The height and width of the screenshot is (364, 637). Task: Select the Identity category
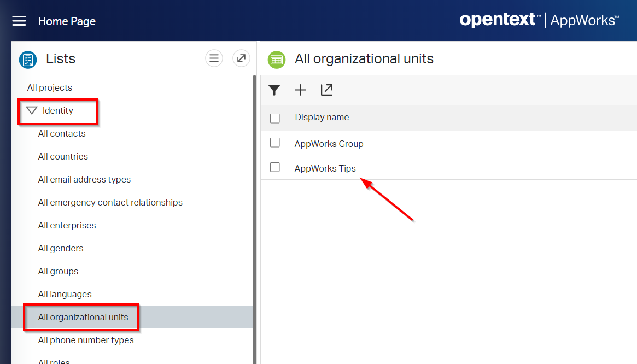[58, 110]
